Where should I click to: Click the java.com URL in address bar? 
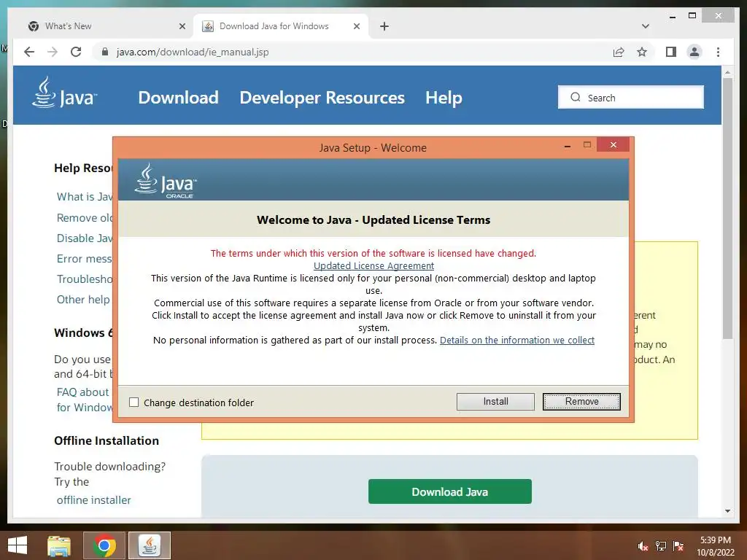[x=193, y=52]
